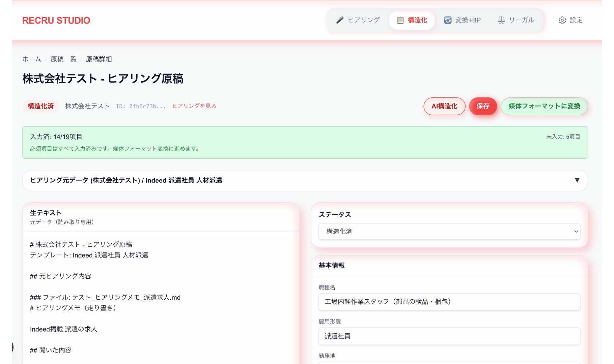The image size is (614, 364).
Task: Open settings via the gear icon
Action: pyautogui.click(x=562, y=20)
